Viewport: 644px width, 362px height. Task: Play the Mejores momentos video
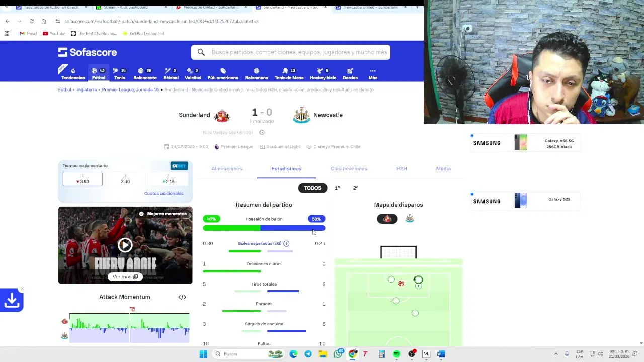(125, 245)
